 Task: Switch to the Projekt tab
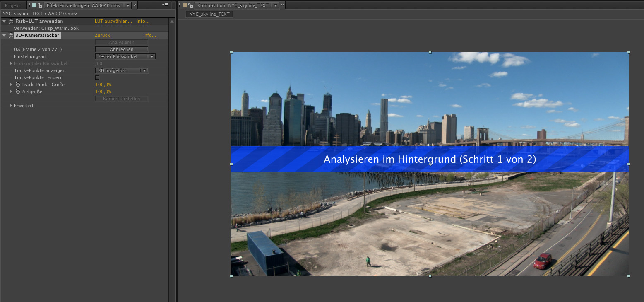click(12, 5)
